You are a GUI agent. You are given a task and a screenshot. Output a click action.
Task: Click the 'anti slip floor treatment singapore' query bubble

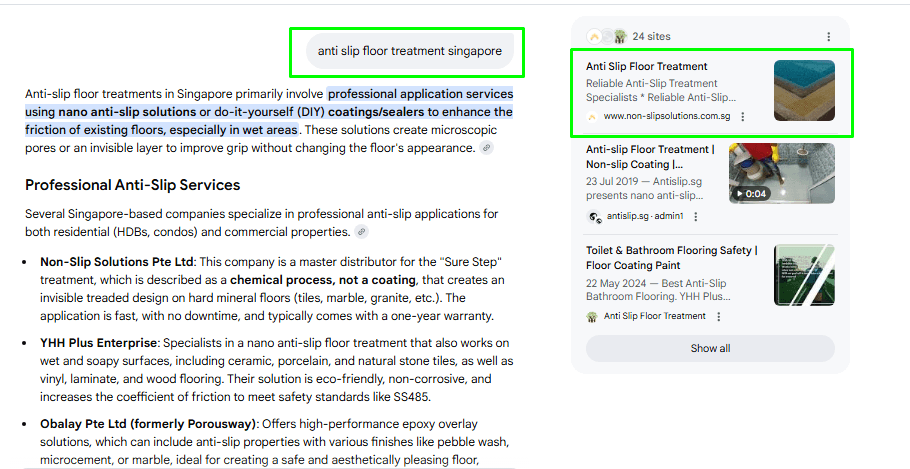409,51
